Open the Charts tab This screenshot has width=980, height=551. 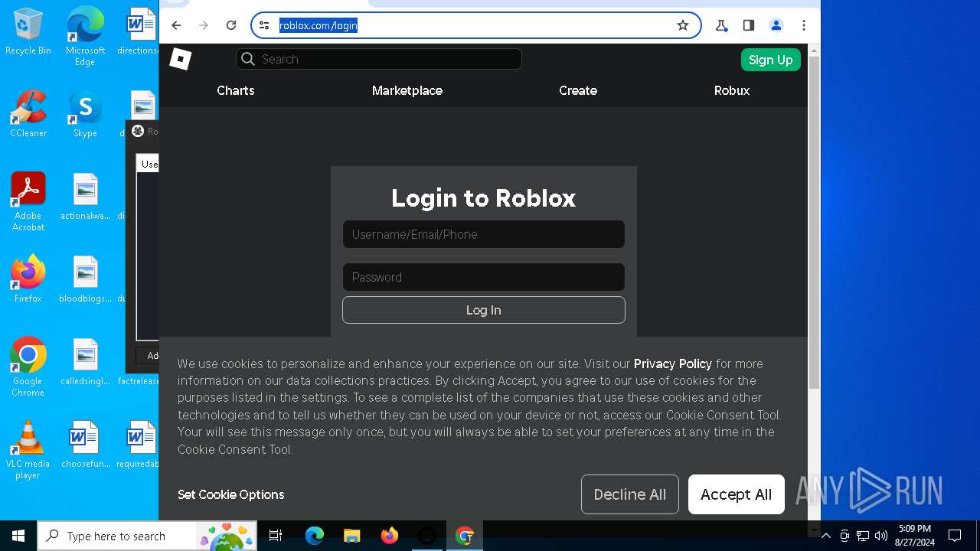(x=236, y=90)
